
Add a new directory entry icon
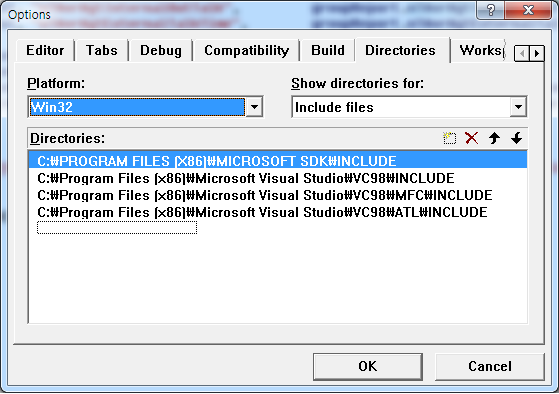(449, 138)
